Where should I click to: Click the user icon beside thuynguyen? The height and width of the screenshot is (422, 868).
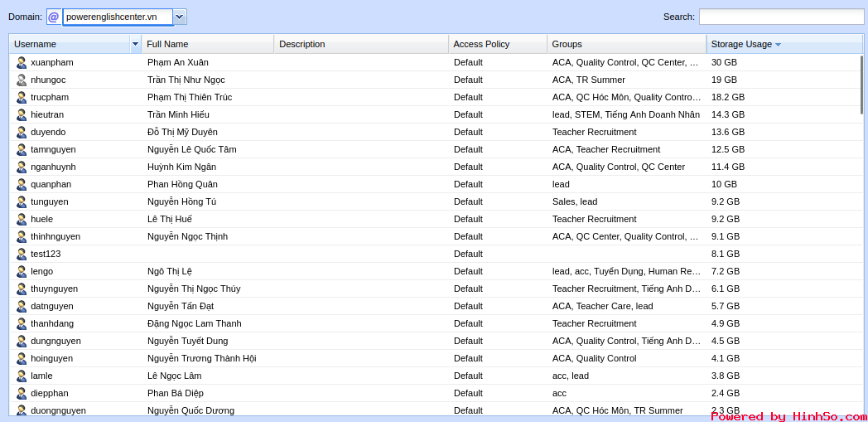click(22, 289)
